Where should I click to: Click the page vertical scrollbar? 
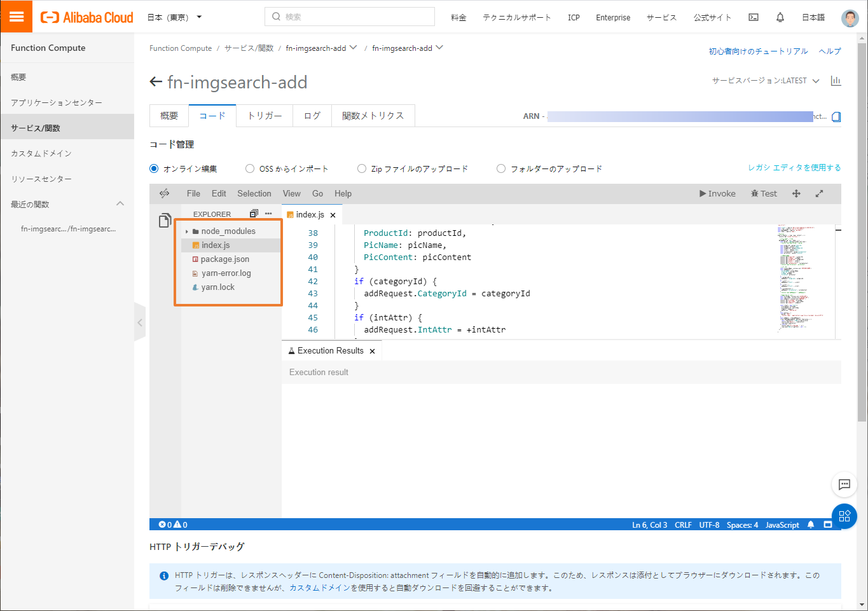(x=862, y=232)
